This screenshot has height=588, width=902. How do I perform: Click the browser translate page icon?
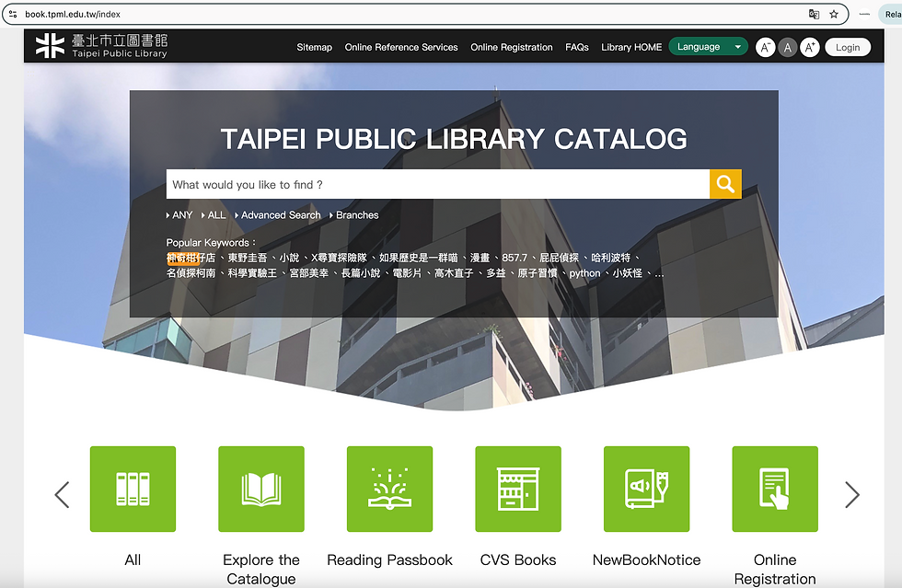coord(814,15)
